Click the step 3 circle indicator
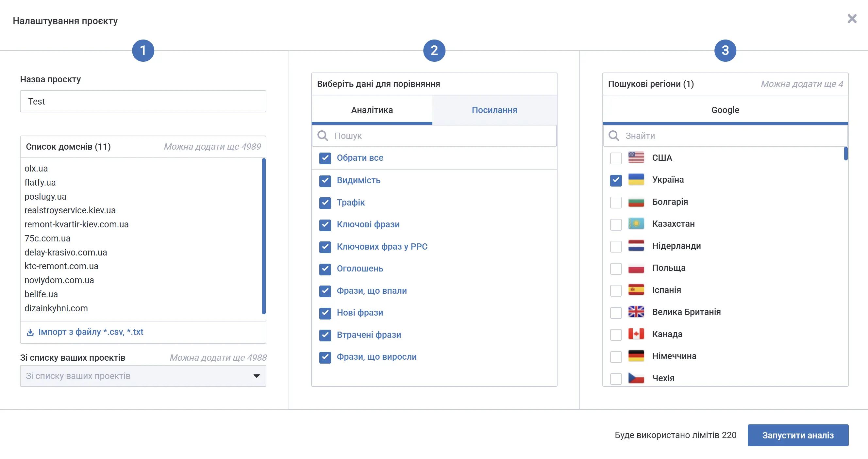Screen dimensions: 868x459 click(x=725, y=51)
